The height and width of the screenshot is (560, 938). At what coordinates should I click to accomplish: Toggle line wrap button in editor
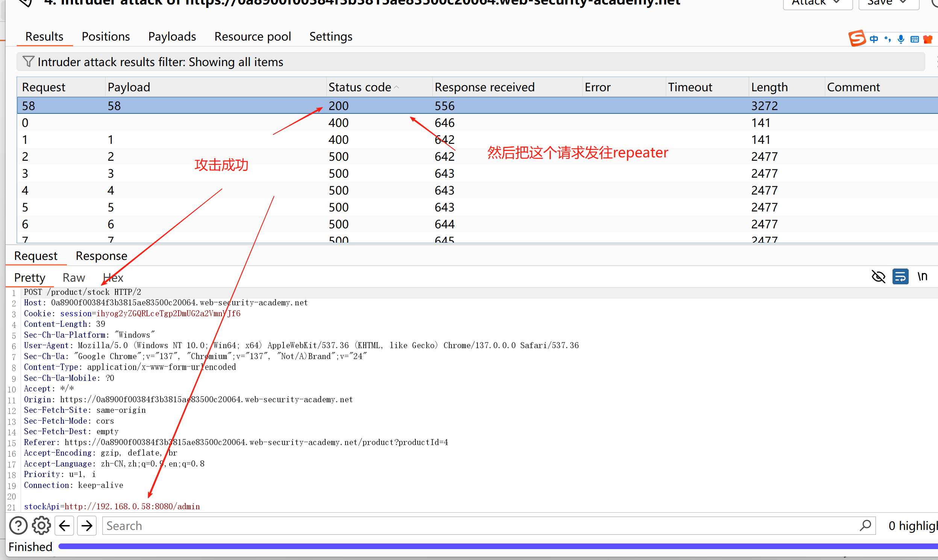900,276
